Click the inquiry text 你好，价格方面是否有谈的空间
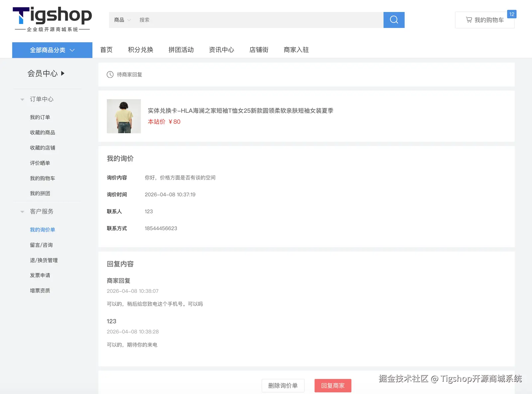 coord(180,178)
